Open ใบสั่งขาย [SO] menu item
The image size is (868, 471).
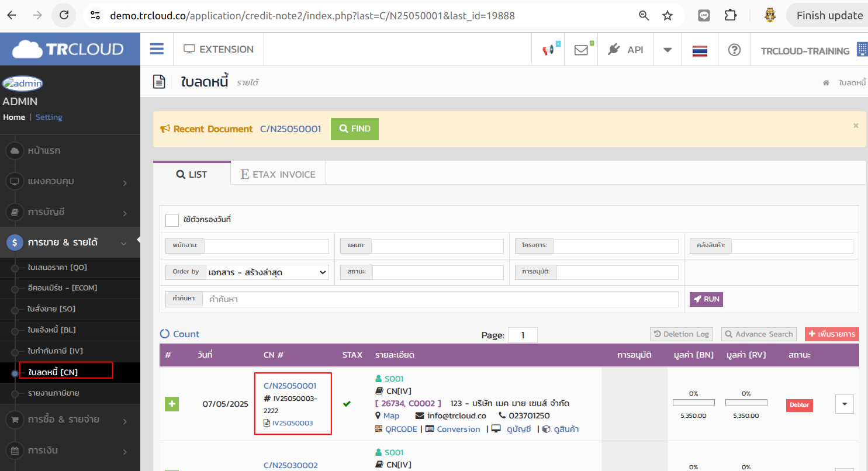(x=51, y=309)
